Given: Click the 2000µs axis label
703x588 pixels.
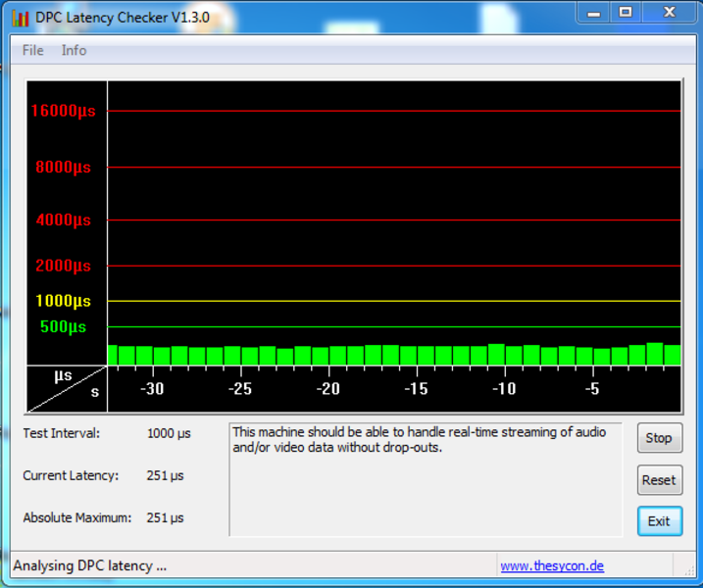Looking at the screenshot, I should tap(63, 266).
